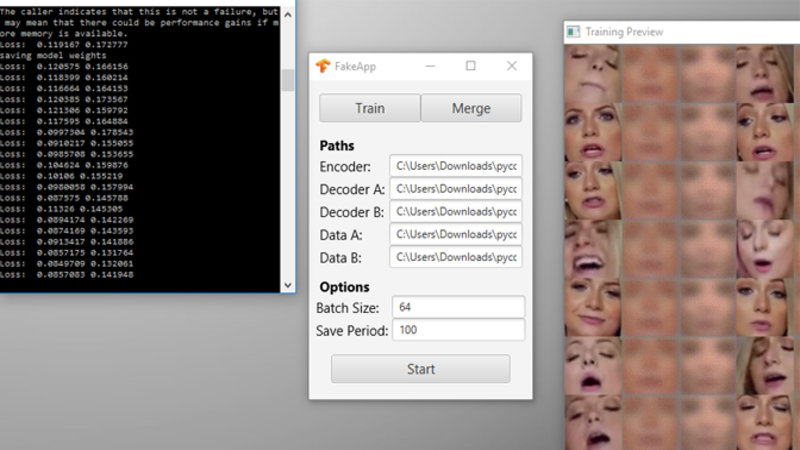Click the console scrollbar up arrow

click(288, 13)
